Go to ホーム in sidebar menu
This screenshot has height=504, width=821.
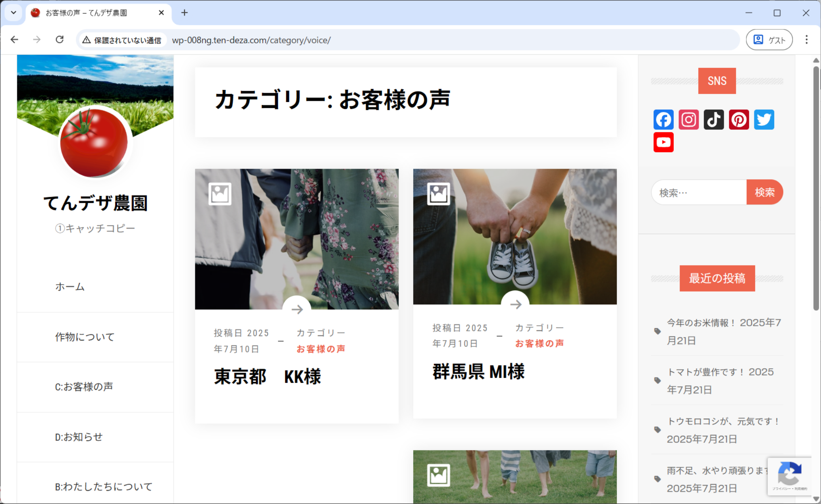point(70,287)
